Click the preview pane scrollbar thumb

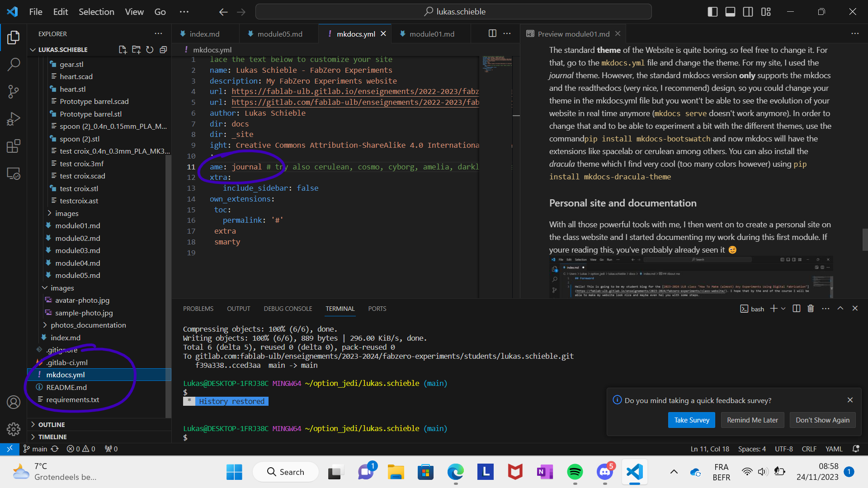point(865,239)
